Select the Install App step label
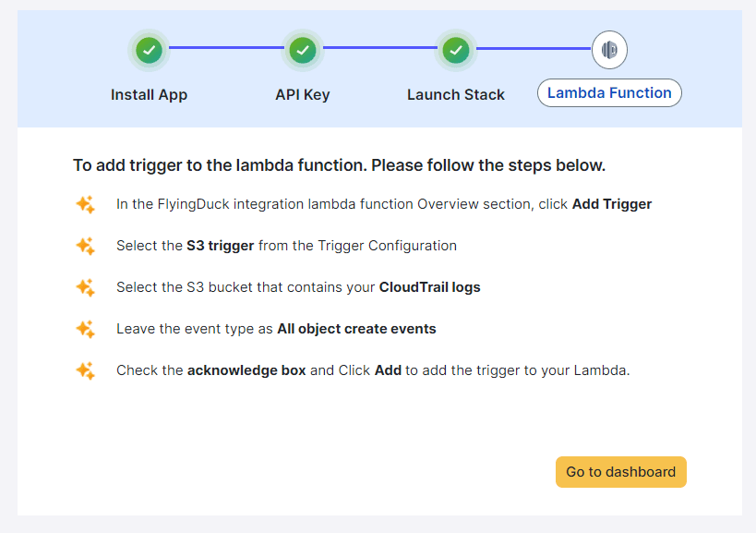 coord(149,94)
